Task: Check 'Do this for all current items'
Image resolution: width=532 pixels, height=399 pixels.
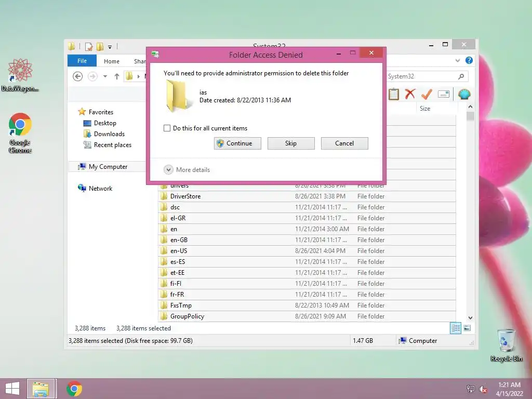Action: tap(167, 128)
